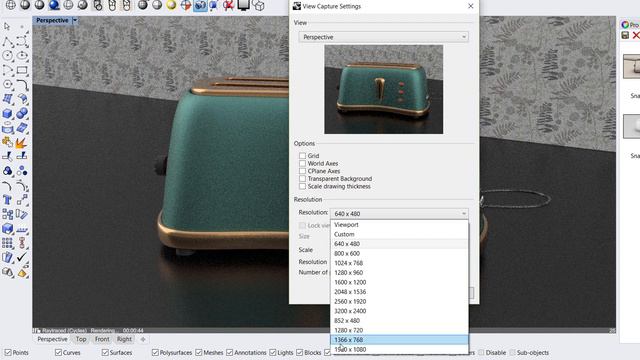The image size is (640, 360).
Task: Switch to the Right viewport tab
Action: coord(124,339)
